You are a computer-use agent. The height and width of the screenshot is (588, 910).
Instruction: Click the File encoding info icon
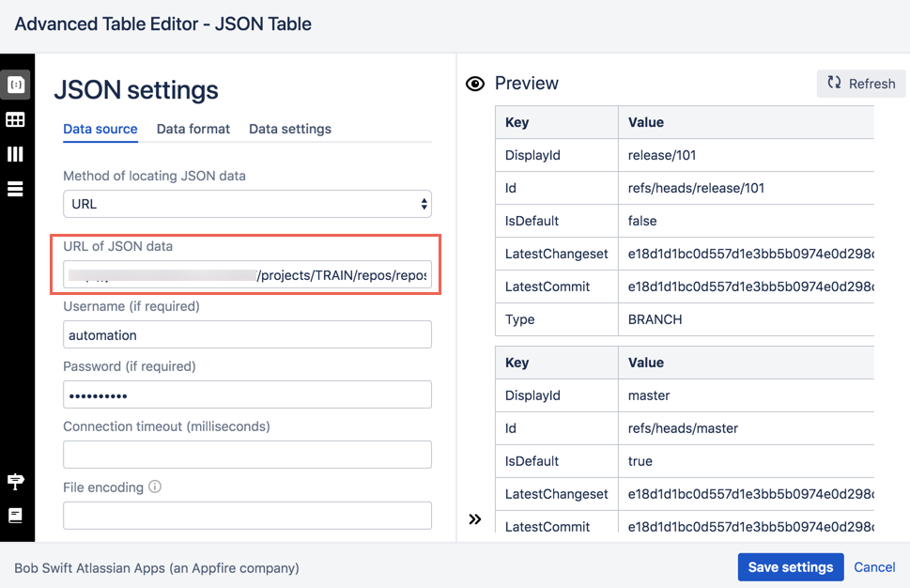click(155, 487)
